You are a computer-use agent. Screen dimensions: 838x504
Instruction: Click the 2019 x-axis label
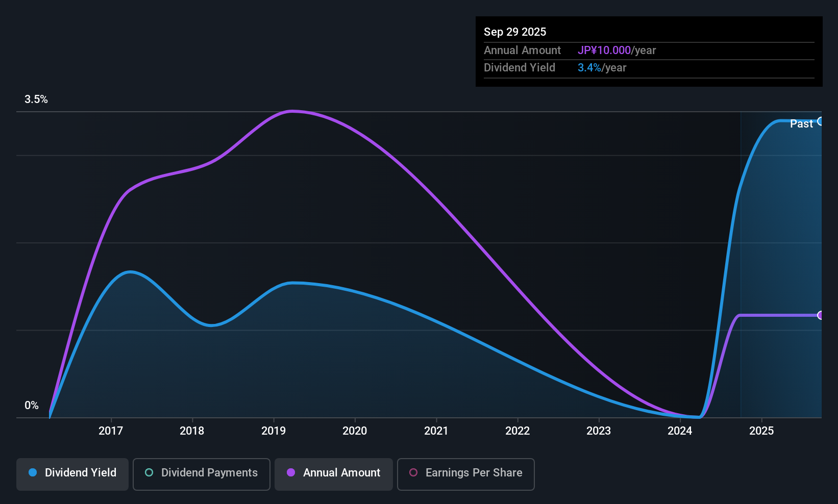274,431
